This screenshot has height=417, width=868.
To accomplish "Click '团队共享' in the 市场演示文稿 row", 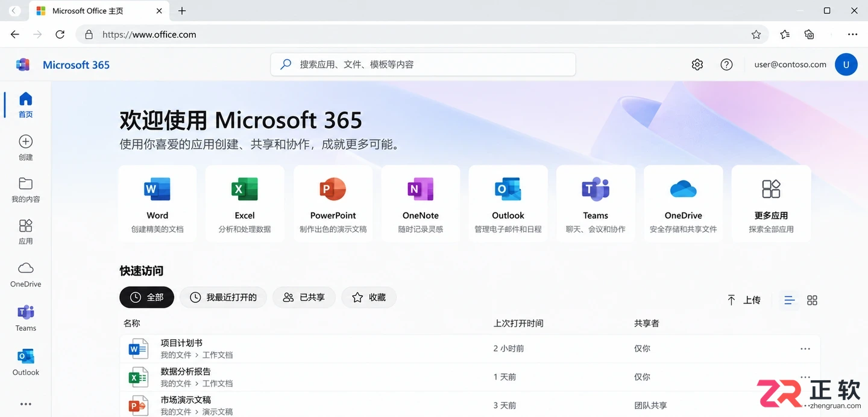I will [x=650, y=406].
